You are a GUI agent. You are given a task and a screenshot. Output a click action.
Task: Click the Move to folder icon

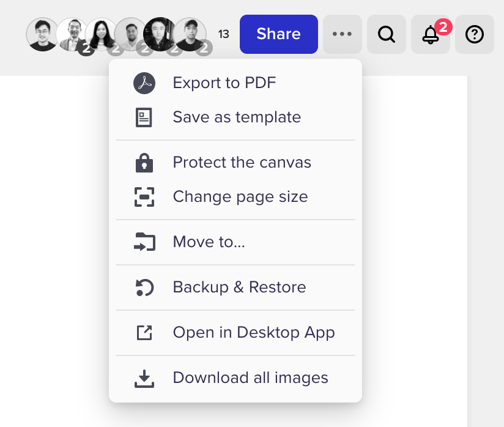coord(144,242)
